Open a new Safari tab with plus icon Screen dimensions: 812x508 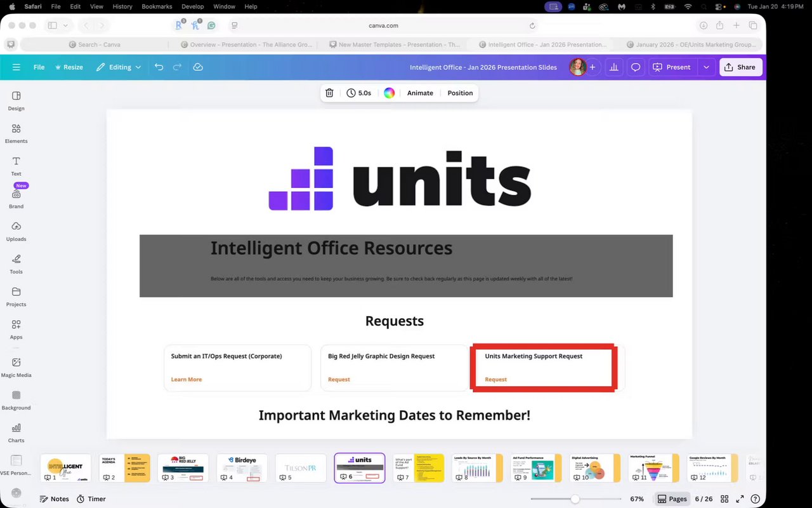tap(737, 25)
